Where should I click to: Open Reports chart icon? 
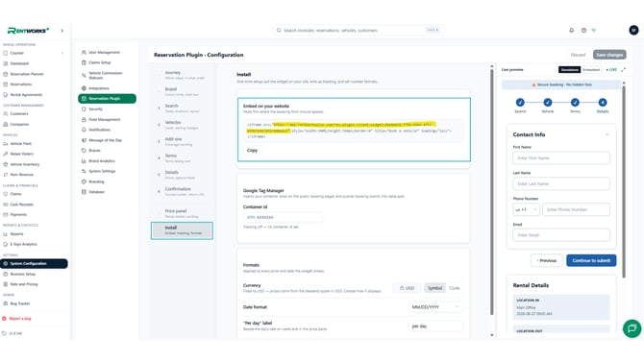pyautogui.click(x=6, y=234)
